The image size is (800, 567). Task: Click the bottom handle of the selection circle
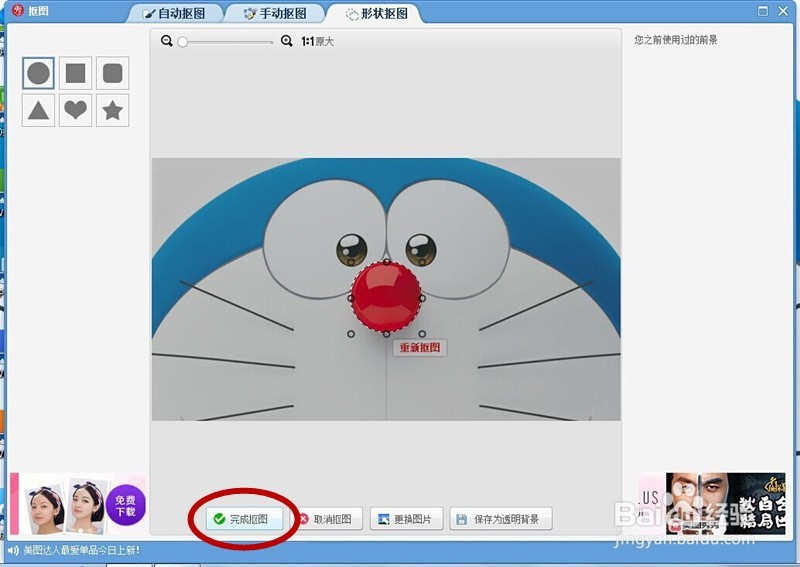387,334
